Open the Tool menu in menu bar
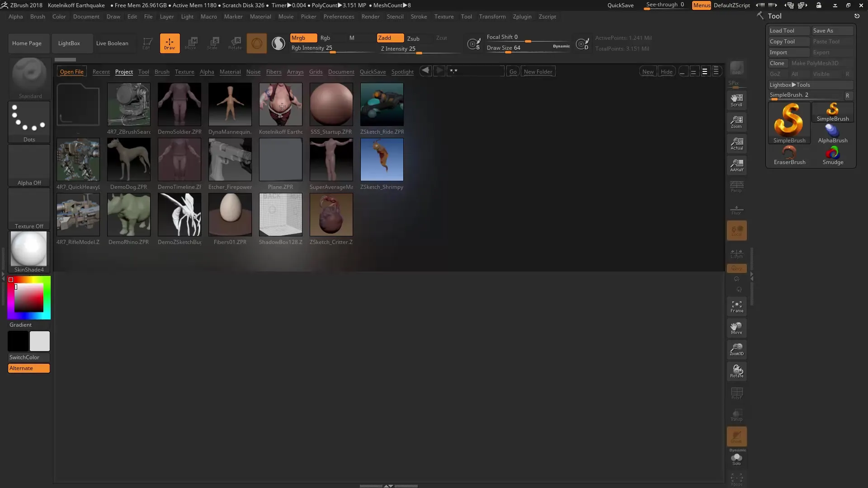868x488 pixels. point(466,17)
